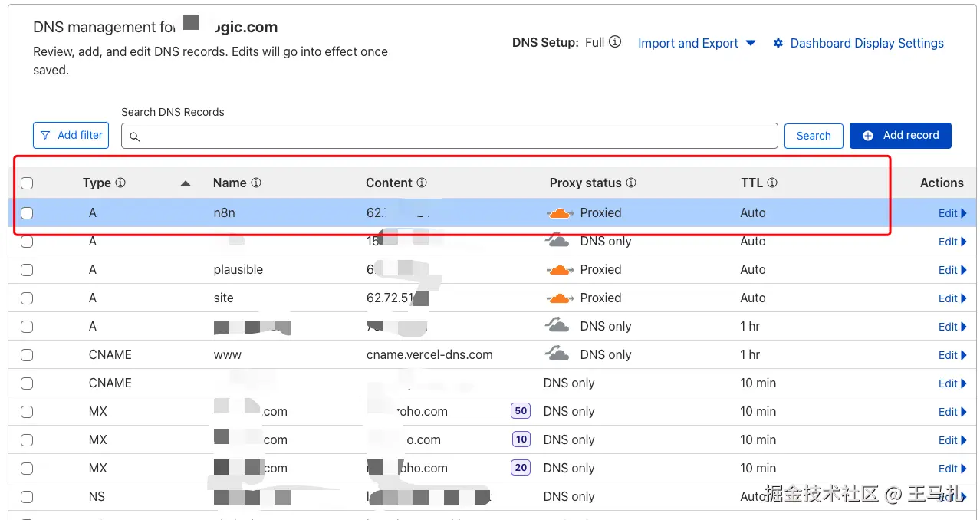Click the info icon beside Proxy status
The height and width of the screenshot is (520, 980).
631,183
